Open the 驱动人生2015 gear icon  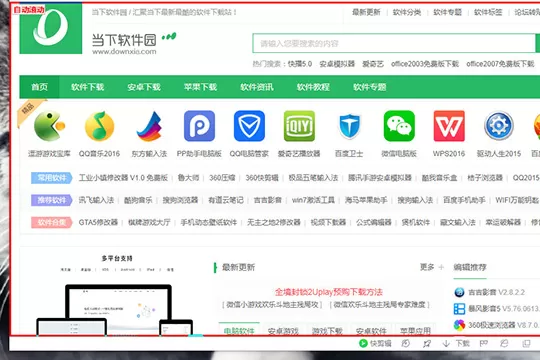(499, 126)
